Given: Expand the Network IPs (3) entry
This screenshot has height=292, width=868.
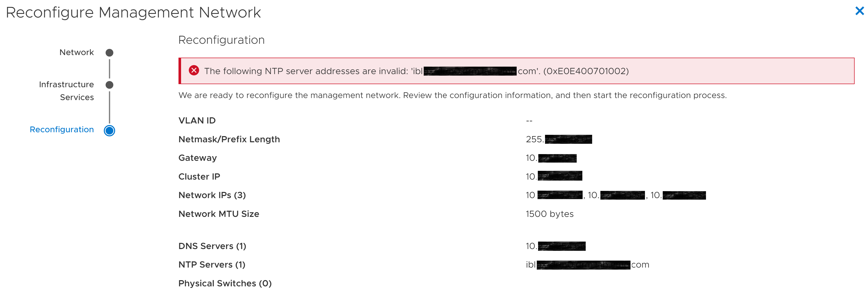Looking at the screenshot, I should click(212, 195).
